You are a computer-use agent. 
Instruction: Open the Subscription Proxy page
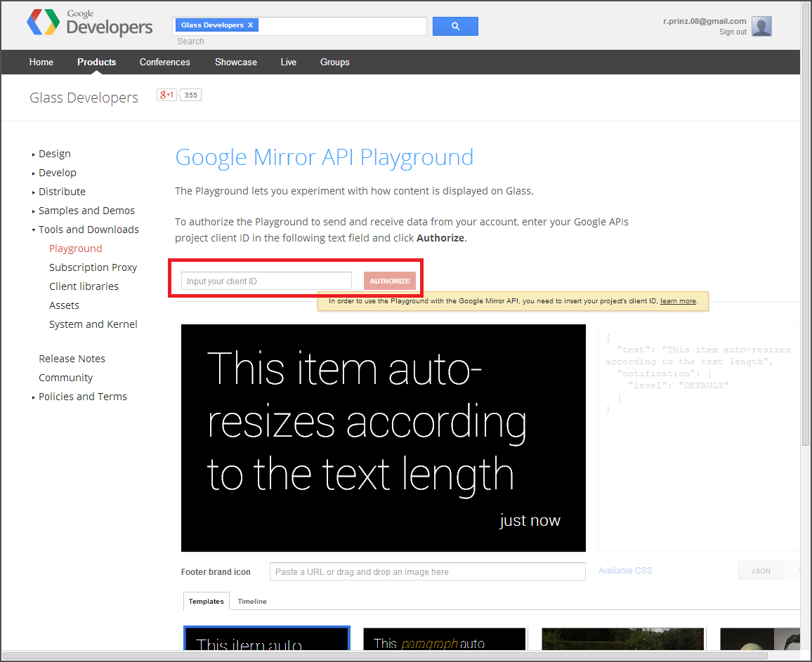tap(93, 267)
